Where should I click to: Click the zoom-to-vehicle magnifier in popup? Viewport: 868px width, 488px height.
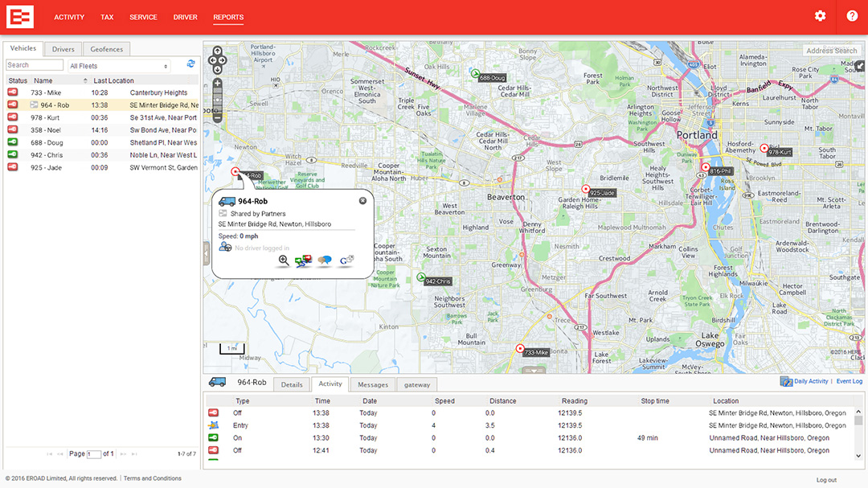284,260
